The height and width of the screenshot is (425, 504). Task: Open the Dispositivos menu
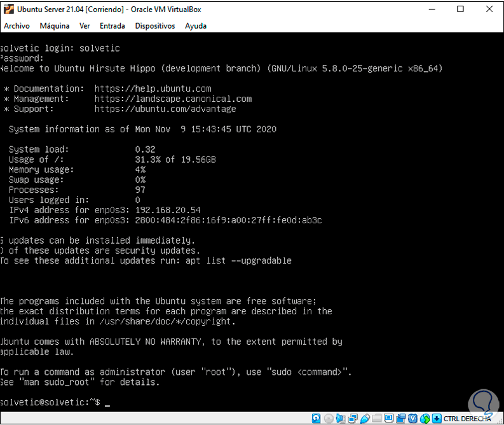click(155, 25)
